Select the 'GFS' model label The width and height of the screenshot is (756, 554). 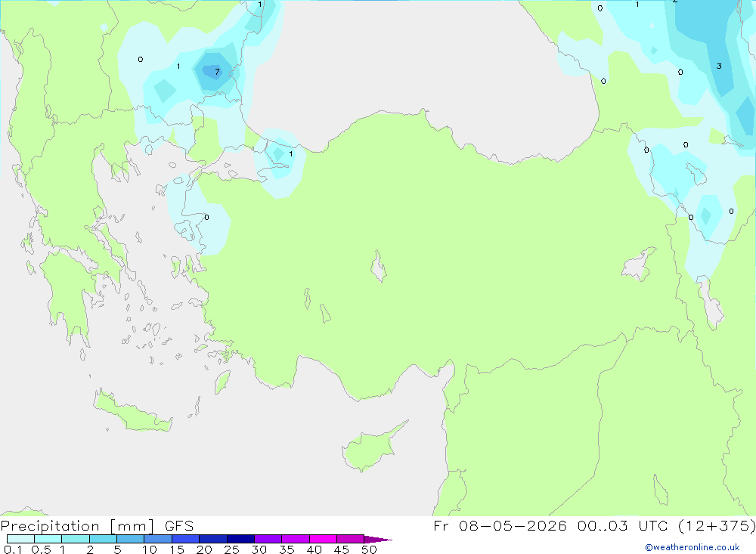coord(179,526)
